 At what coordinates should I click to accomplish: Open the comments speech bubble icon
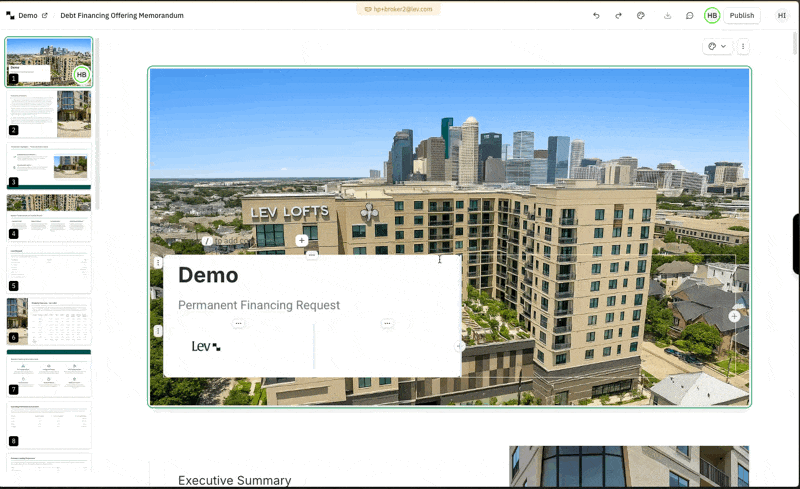click(x=689, y=16)
